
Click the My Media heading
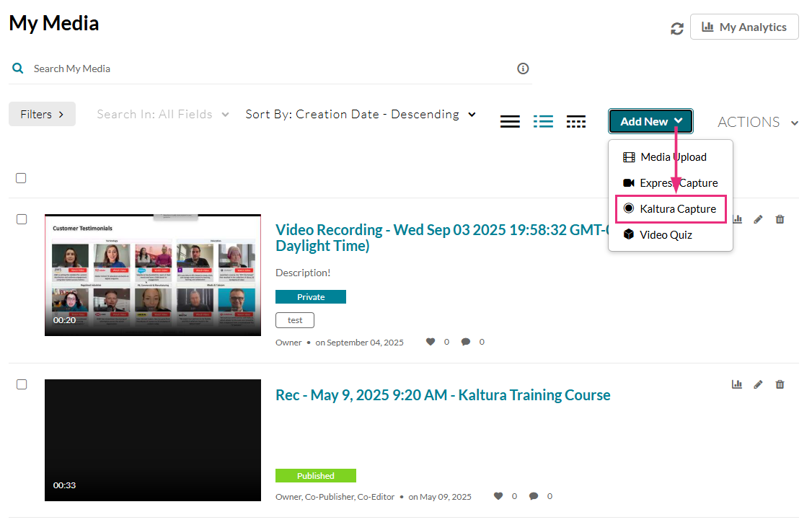[x=54, y=24]
